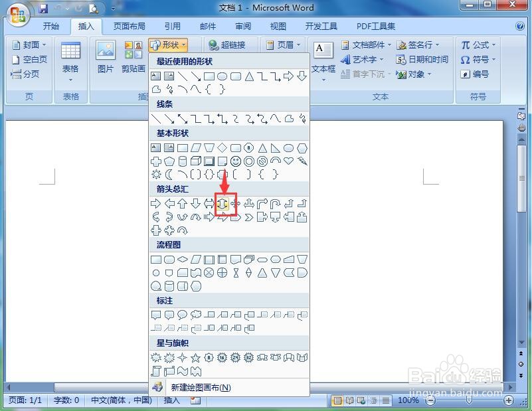Open the 文本框 text box dropdown
Viewport: 532px width, 411px height.
pos(323,62)
